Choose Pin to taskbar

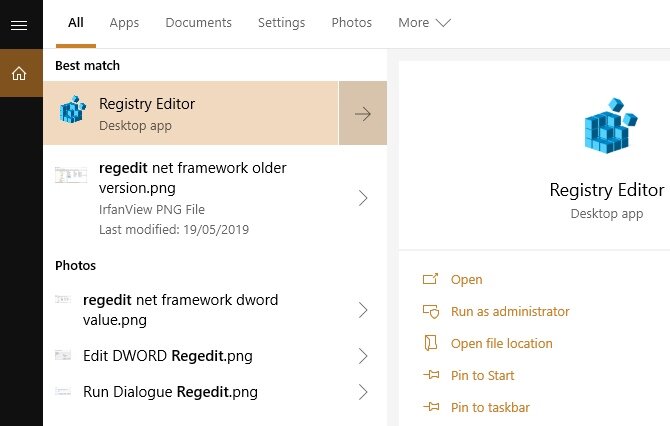coord(490,408)
